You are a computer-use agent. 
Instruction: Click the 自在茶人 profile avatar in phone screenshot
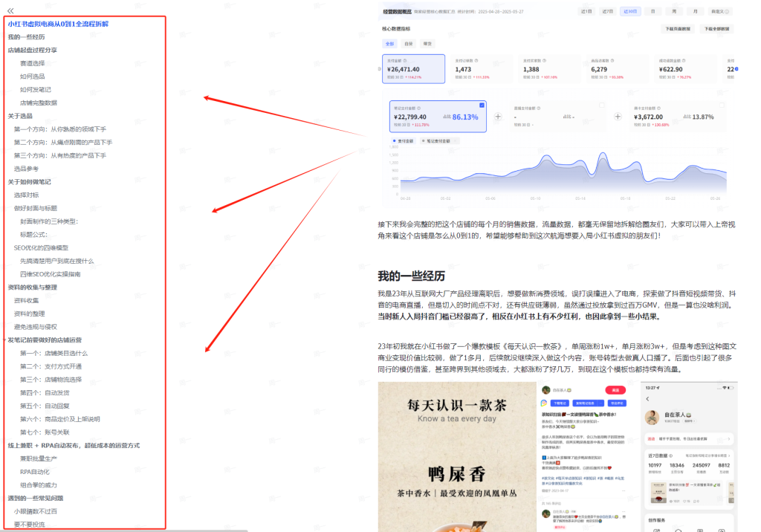(x=653, y=418)
